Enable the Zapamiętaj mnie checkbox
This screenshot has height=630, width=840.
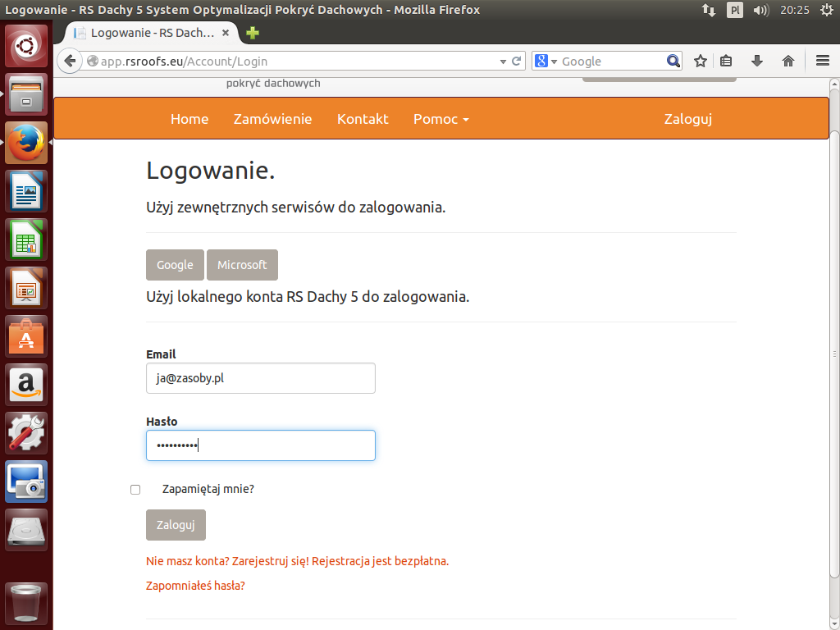click(x=135, y=490)
